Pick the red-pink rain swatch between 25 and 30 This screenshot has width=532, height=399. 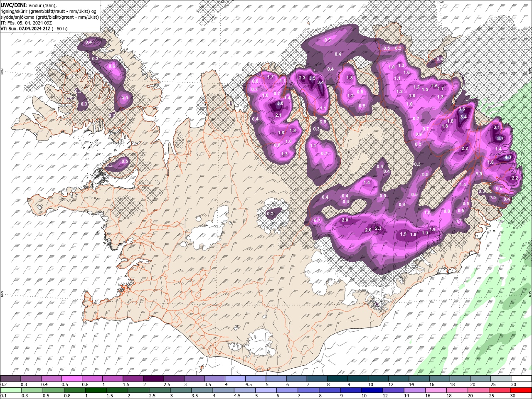(x=499, y=390)
